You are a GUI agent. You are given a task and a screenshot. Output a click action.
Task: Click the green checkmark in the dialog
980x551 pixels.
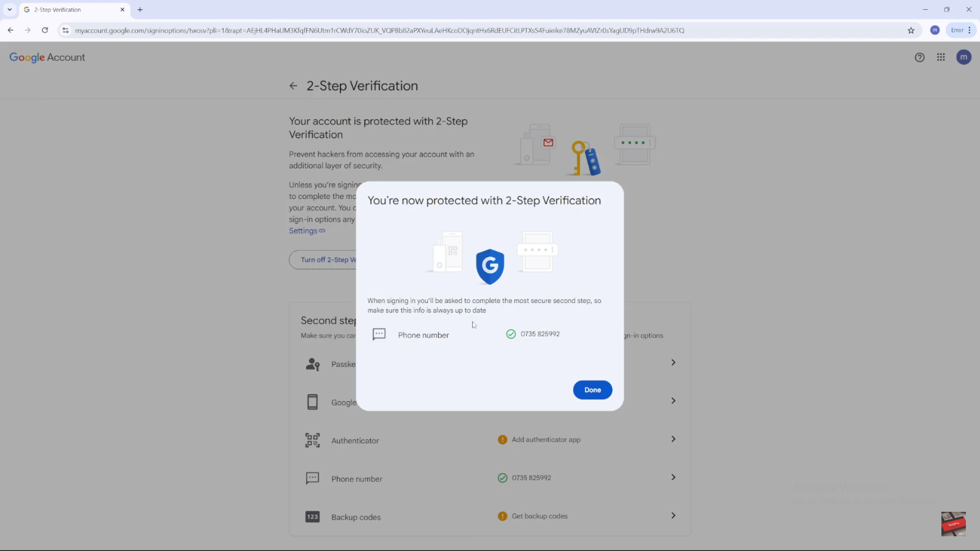click(x=511, y=334)
